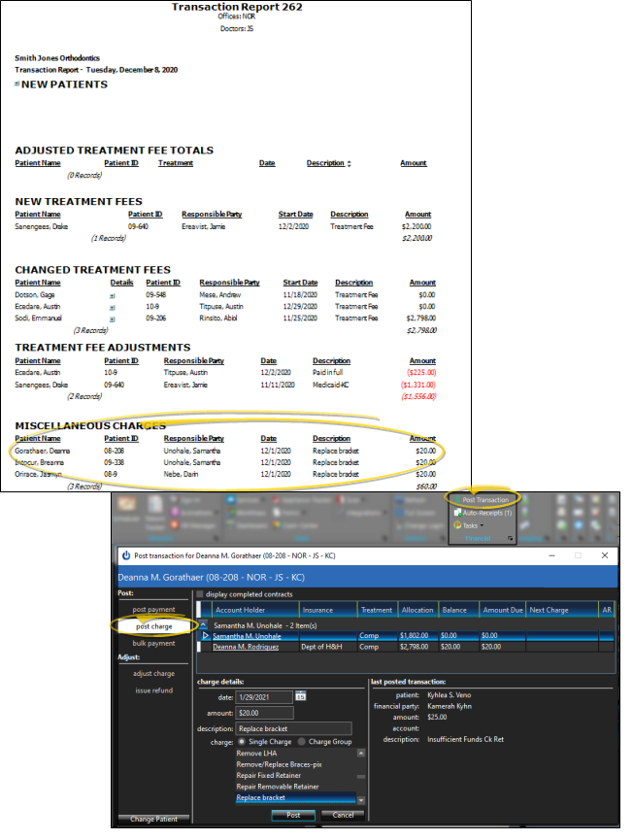Click the Change Patient button

click(x=153, y=820)
